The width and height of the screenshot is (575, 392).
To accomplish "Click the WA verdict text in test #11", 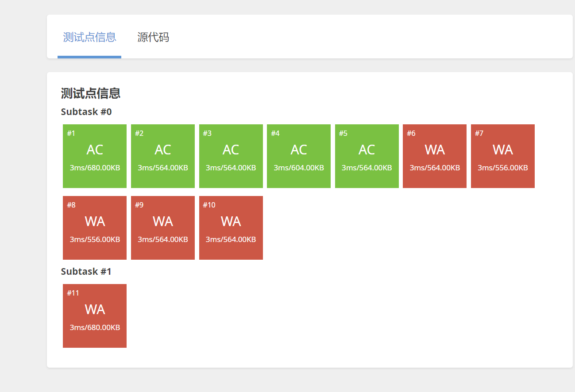I will pos(95,310).
